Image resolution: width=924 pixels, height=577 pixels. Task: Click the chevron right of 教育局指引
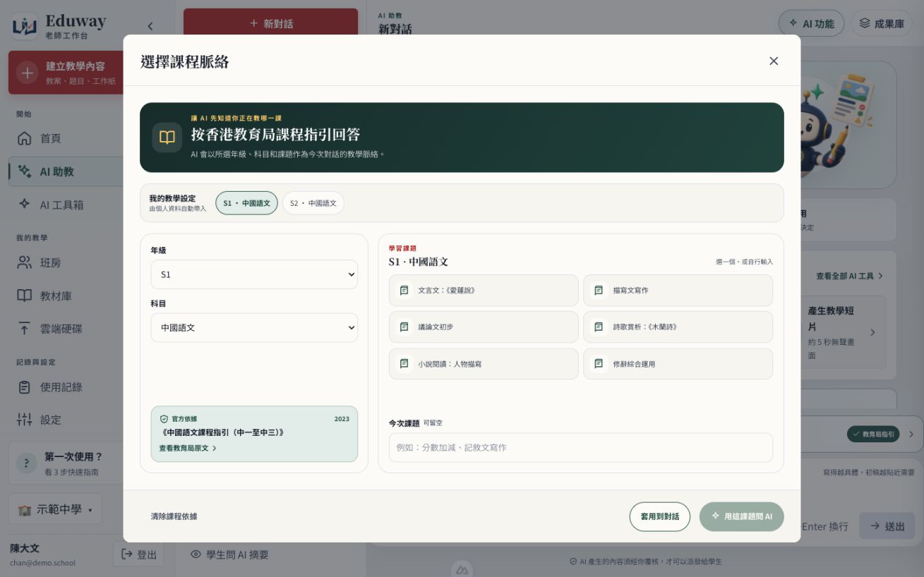pos(911,435)
